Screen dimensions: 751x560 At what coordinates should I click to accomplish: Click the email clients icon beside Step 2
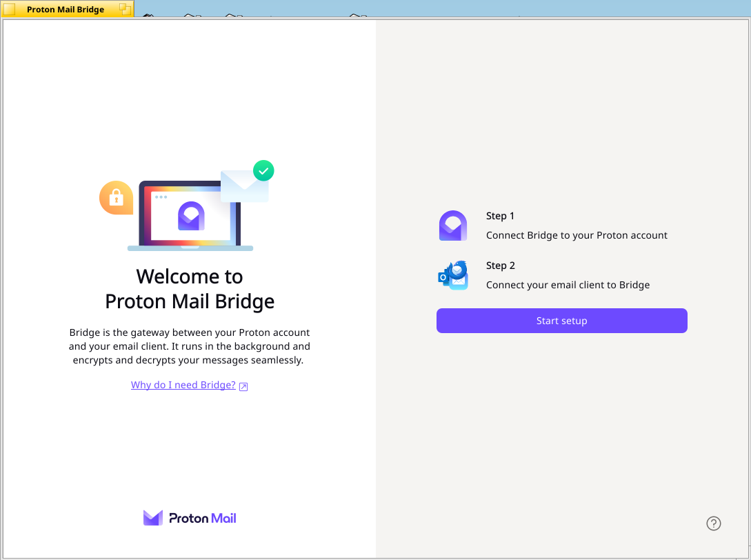(453, 275)
